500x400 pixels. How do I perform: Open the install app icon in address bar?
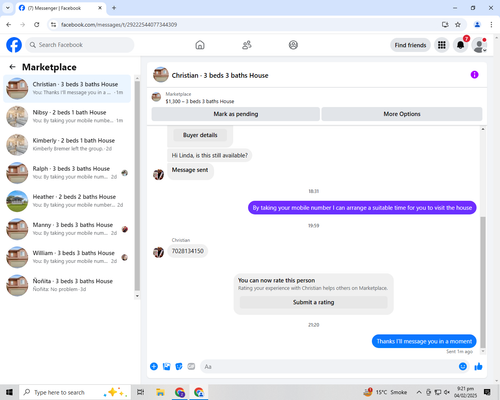tap(445, 24)
